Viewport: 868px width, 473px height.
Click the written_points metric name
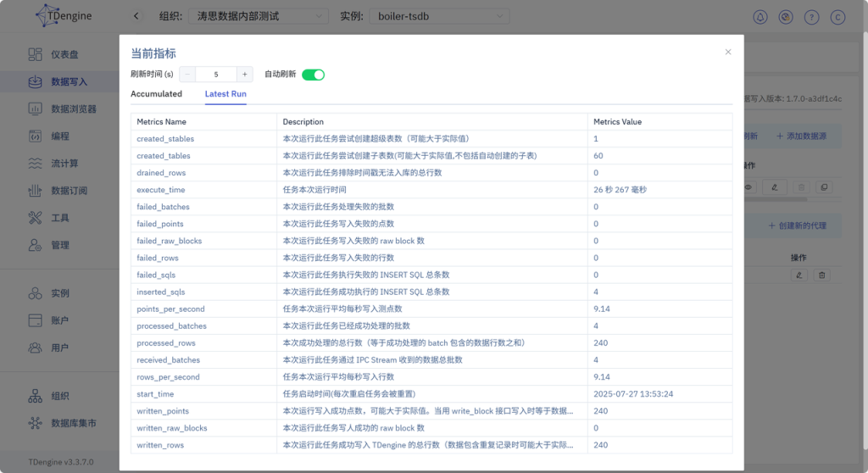click(163, 411)
